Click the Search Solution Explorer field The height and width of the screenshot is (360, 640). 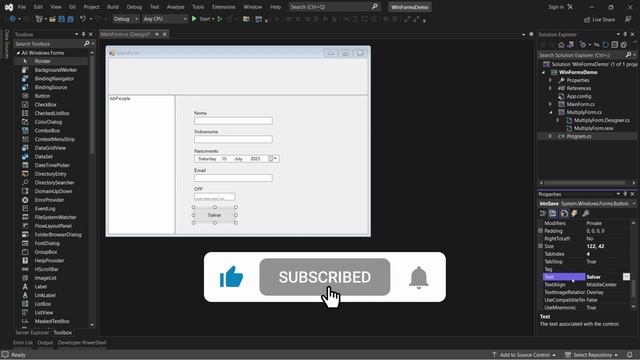581,55
